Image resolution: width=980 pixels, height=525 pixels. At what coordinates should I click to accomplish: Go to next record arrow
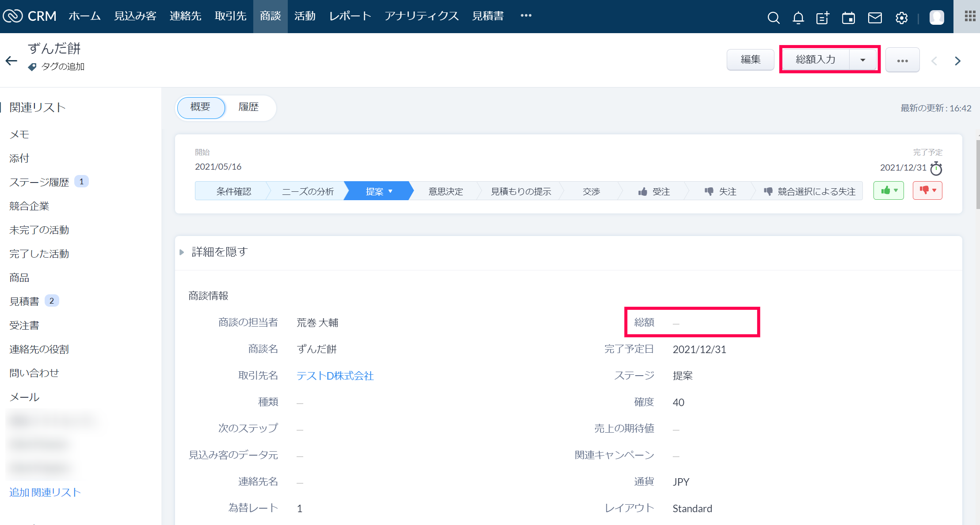(x=957, y=61)
